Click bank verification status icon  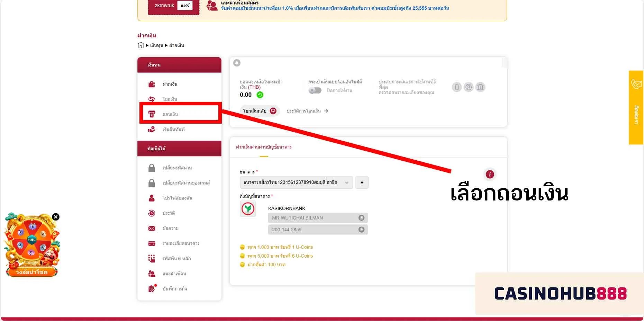(x=480, y=87)
